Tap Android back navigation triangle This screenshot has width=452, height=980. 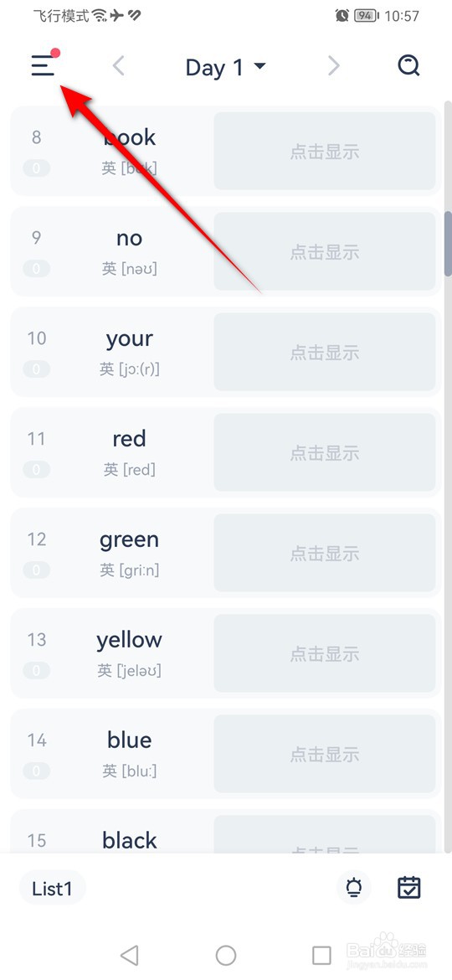[x=129, y=955]
